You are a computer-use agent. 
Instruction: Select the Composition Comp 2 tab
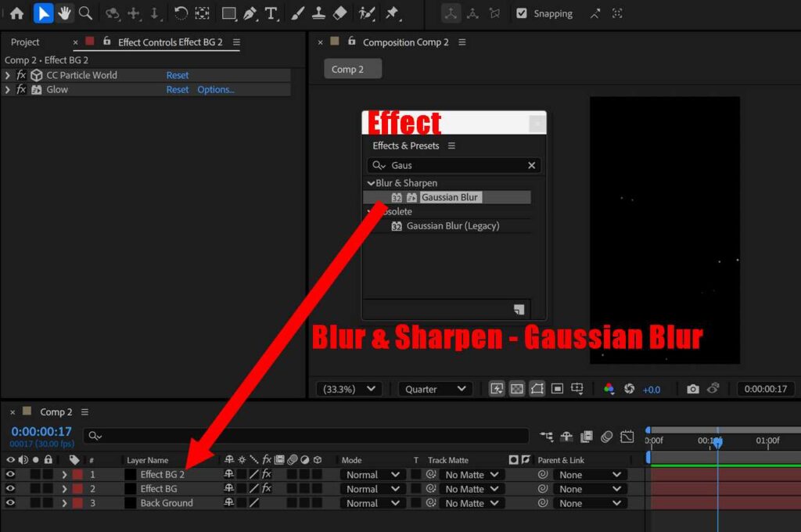coord(406,42)
